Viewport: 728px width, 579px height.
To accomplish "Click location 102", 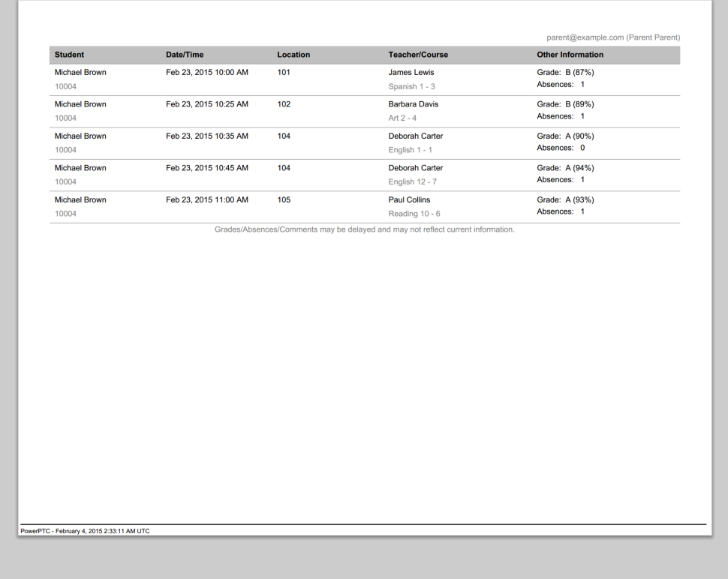I will click(284, 104).
